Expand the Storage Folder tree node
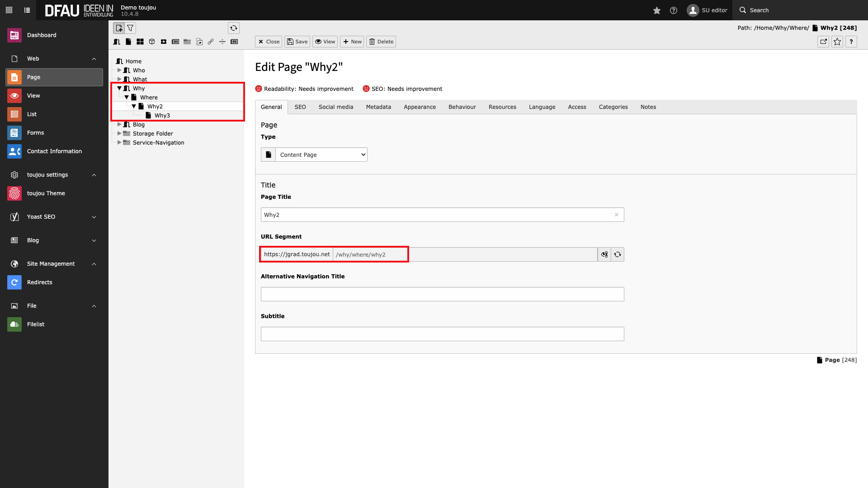This screenshot has height=488, width=868. tap(119, 133)
